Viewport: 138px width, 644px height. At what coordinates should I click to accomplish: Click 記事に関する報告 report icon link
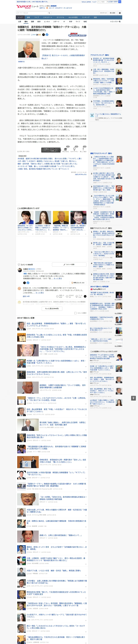pos(23,151)
